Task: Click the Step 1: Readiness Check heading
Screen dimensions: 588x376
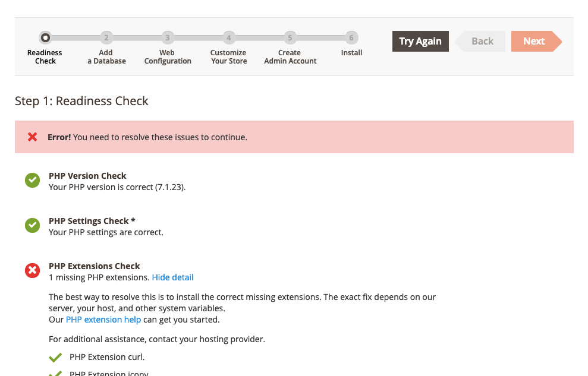Action: (81, 101)
